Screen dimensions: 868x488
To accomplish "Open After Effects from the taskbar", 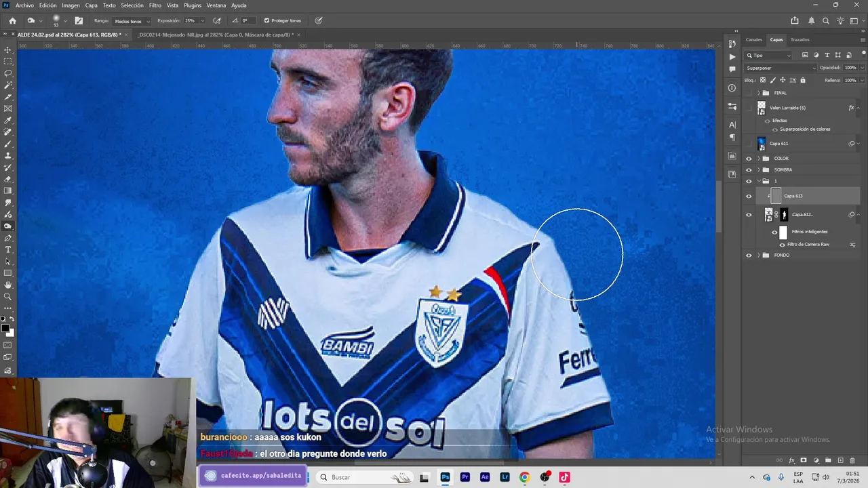I will (x=485, y=477).
